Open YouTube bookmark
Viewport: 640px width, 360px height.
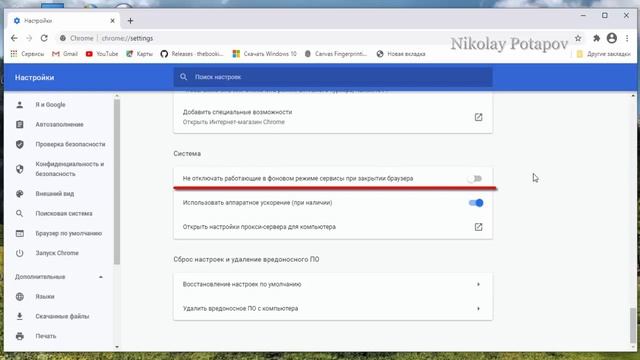[102, 54]
